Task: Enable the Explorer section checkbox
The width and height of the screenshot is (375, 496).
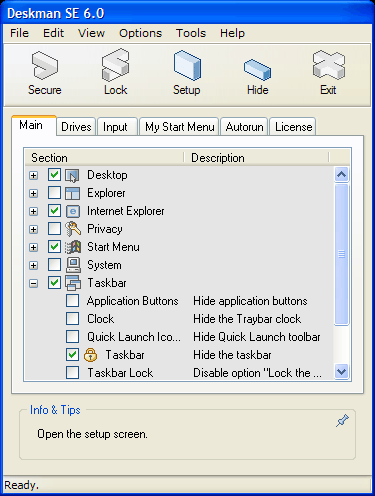Action: coord(54,193)
